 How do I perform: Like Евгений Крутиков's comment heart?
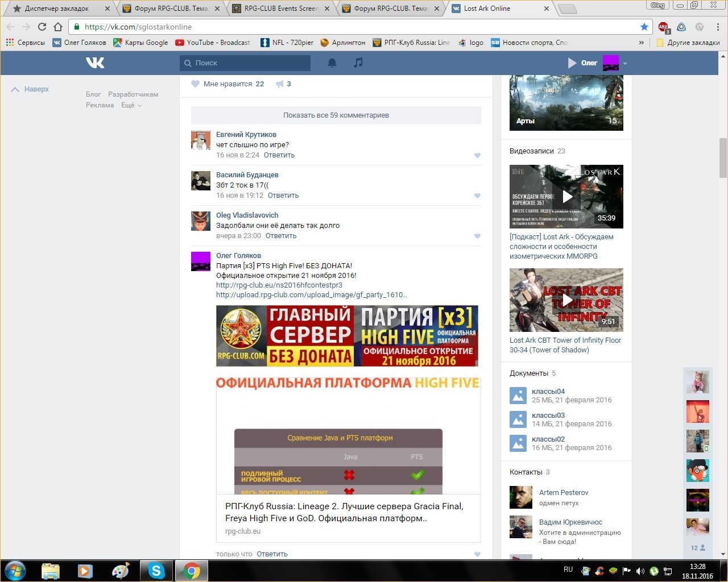point(477,155)
